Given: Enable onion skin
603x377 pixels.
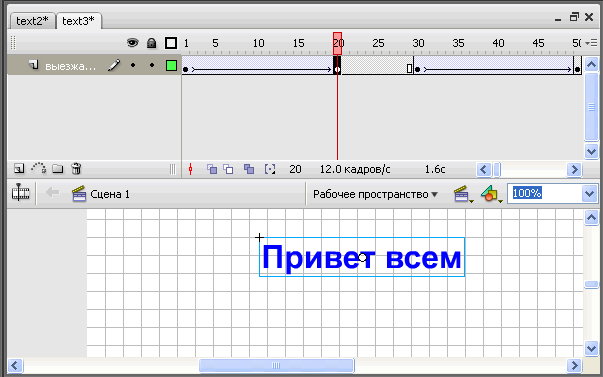Looking at the screenshot, I should pyautogui.click(x=212, y=169).
